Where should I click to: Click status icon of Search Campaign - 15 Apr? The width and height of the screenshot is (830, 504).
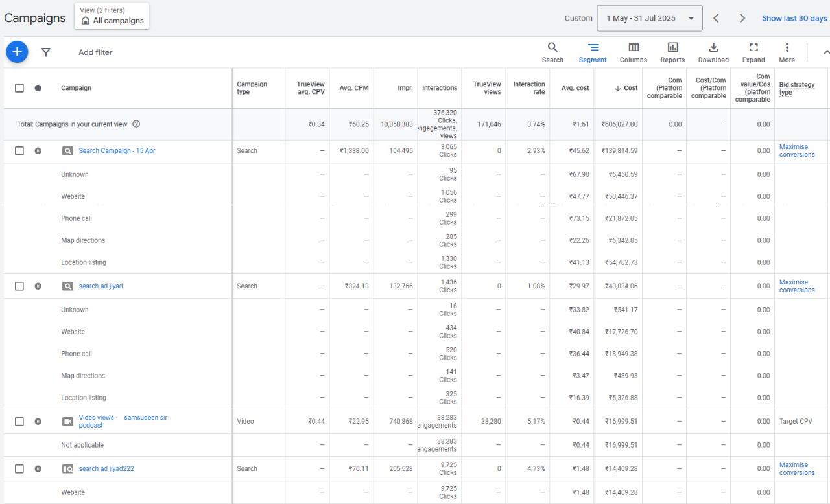(x=38, y=151)
